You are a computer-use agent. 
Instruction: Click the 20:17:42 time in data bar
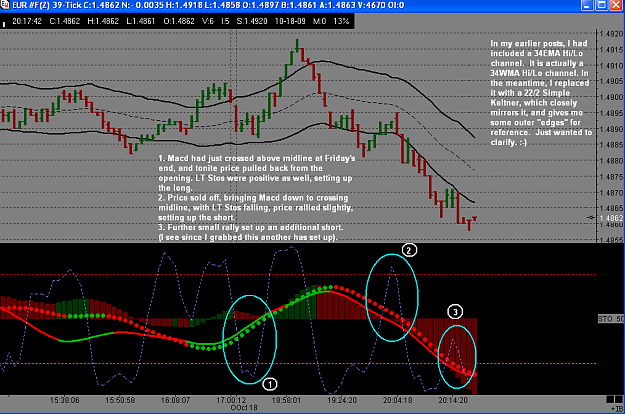pyautogui.click(x=27, y=21)
